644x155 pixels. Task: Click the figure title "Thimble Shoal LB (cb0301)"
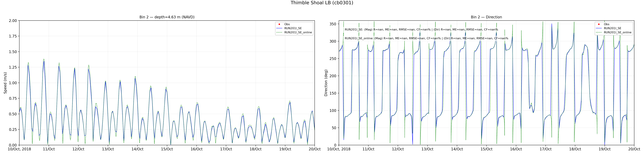pyautogui.click(x=322, y=3)
